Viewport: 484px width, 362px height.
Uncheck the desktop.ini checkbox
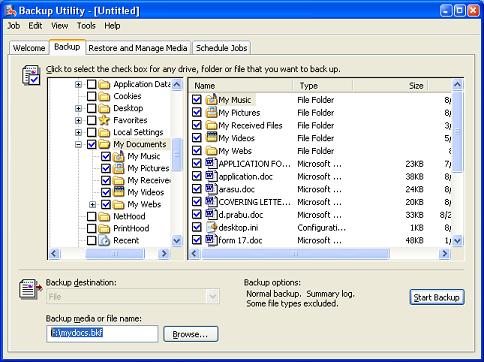click(x=197, y=227)
